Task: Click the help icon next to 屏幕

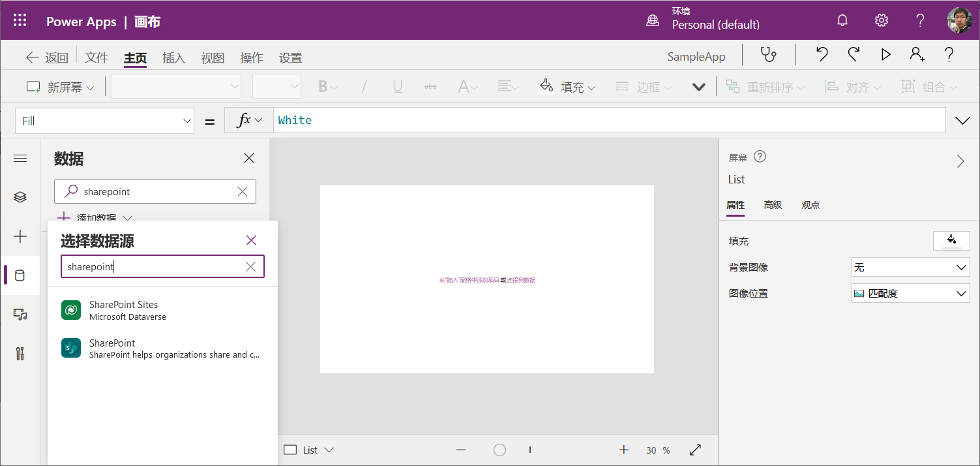Action: point(760,157)
